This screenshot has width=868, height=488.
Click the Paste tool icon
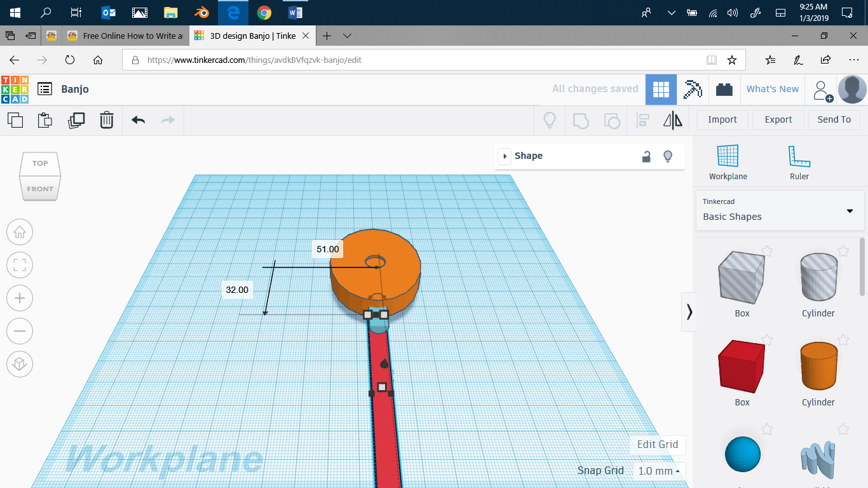point(45,119)
